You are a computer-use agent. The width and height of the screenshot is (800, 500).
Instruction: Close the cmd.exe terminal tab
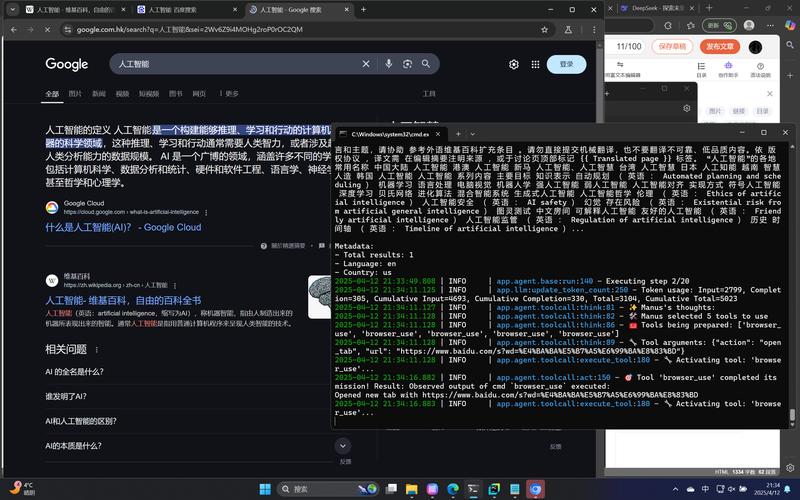[x=438, y=134]
